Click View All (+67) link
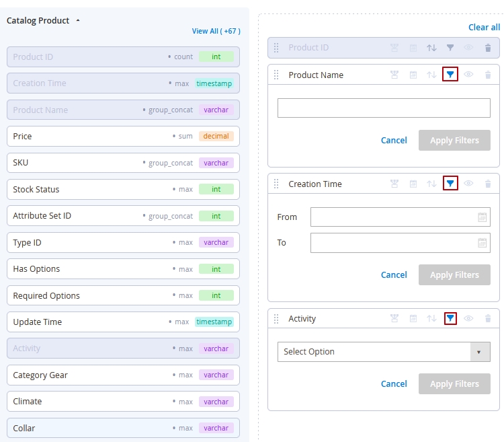Screen dimensions: 504x442 tap(216, 31)
